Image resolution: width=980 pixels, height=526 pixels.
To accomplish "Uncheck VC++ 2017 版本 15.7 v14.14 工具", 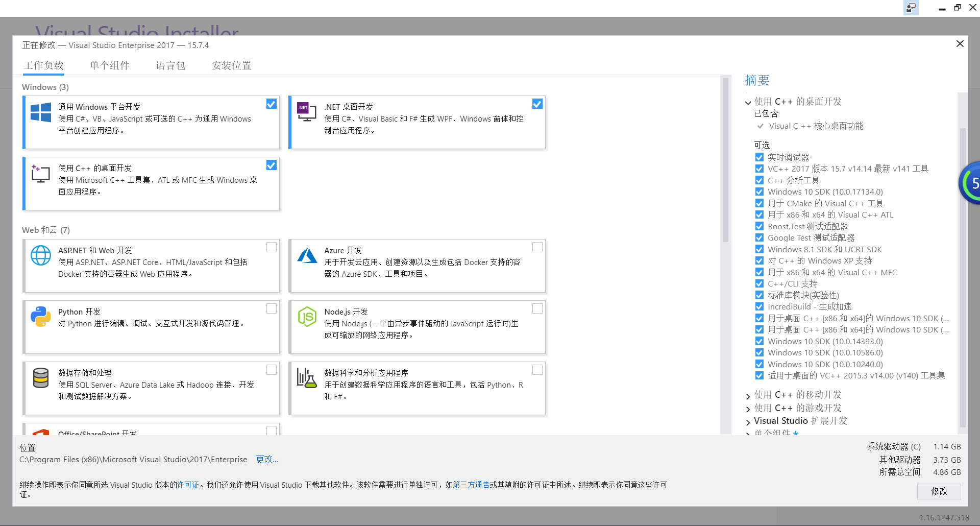I will [759, 169].
